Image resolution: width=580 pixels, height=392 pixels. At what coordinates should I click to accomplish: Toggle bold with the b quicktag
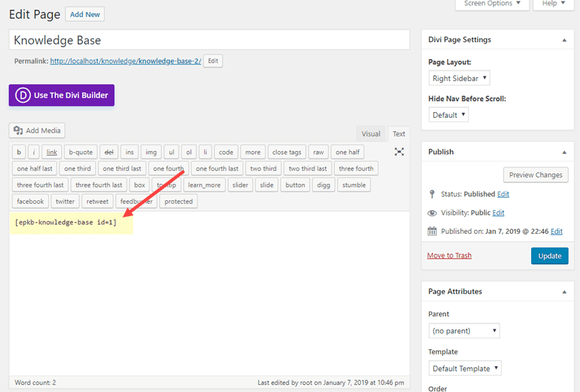click(18, 152)
